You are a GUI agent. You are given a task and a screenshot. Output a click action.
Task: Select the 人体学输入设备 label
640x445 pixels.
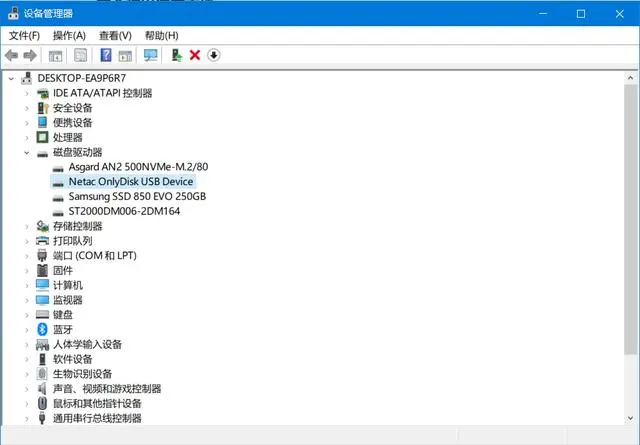[88, 344]
